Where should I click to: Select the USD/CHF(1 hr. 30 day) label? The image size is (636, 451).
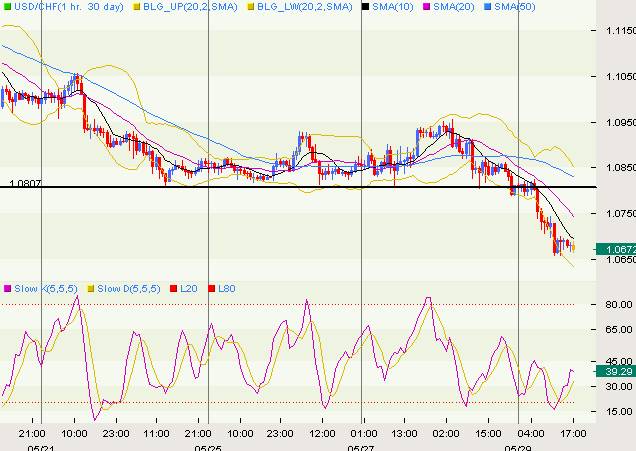69,7
